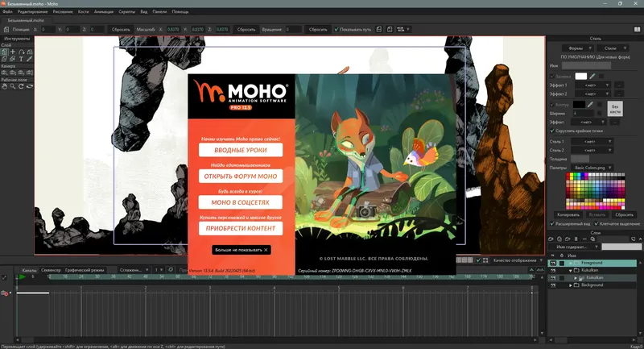Click the four-view grid layout icon
The height and width of the screenshot is (349, 644).
coord(470,260)
